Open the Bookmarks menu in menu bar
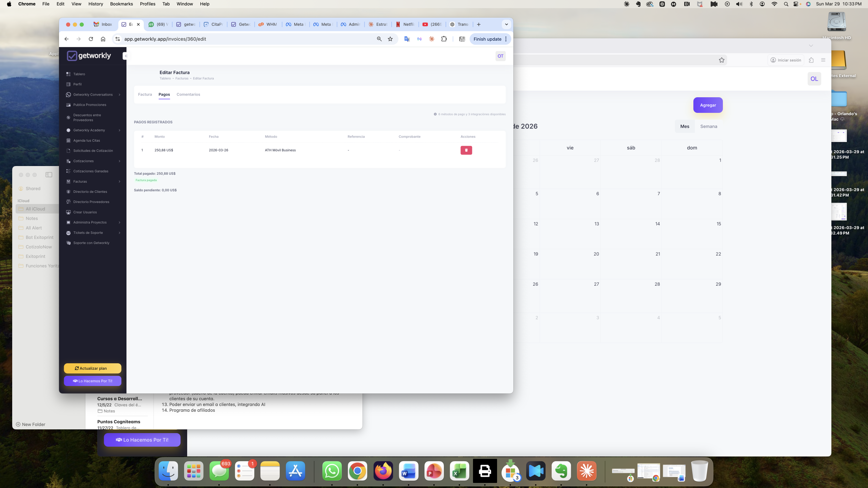This screenshot has height=488, width=868. coord(121,4)
